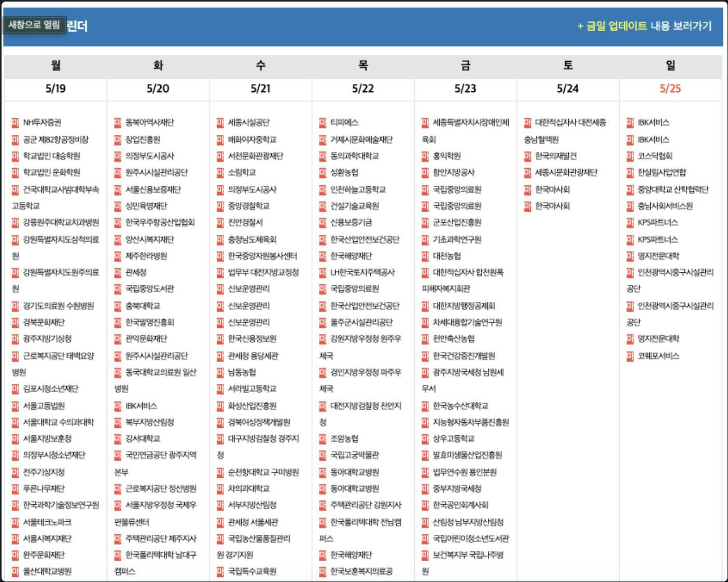Click the red icon beside 홍익학원
The height and width of the screenshot is (582, 728).
point(425,156)
